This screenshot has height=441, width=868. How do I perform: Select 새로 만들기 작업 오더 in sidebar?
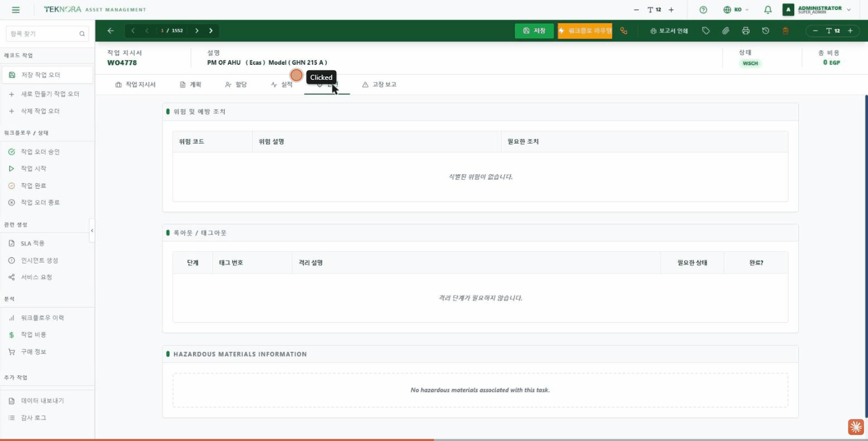[x=47, y=94]
